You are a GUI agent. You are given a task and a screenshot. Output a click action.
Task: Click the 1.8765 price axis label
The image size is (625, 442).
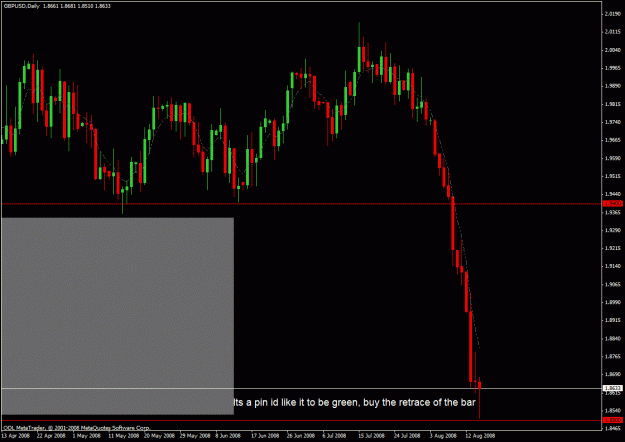click(x=611, y=357)
